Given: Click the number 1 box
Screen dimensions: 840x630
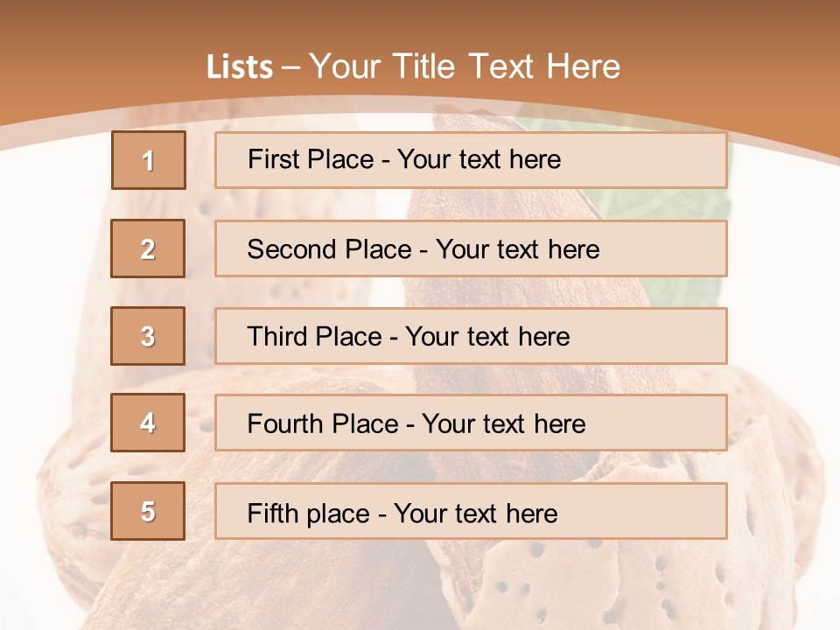Looking at the screenshot, I should (x=149, y=160).
